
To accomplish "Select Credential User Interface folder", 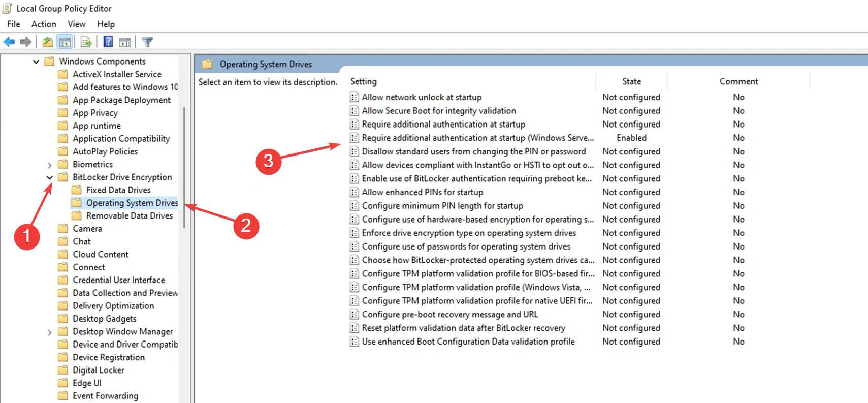I will coord(119,280).
